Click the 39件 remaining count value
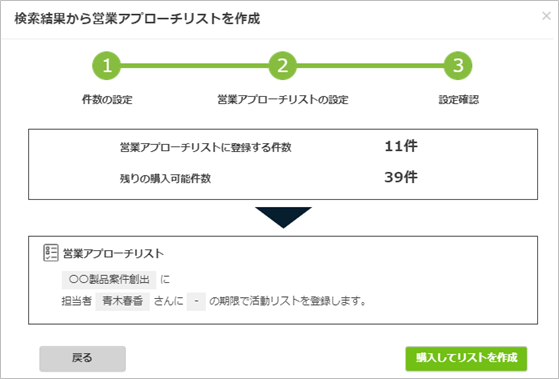The height and width of the screenshot is (379, 559). tap(401, 177)
